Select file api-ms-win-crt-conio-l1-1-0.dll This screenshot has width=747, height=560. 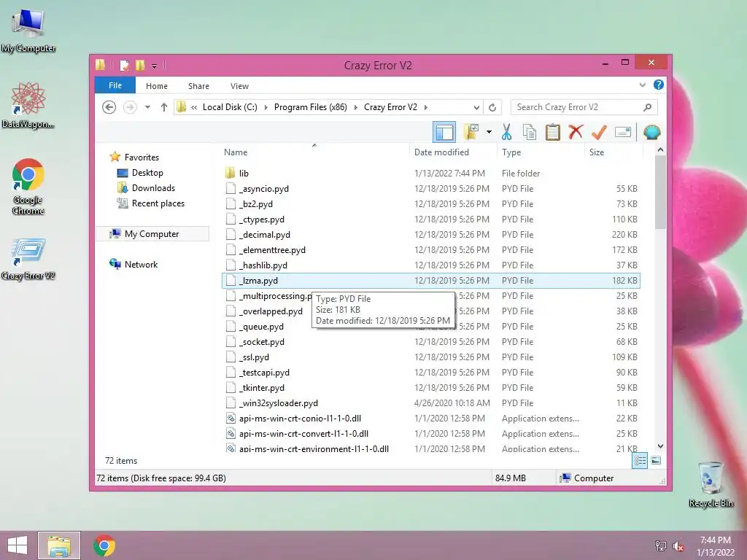(x=430, y=418)
